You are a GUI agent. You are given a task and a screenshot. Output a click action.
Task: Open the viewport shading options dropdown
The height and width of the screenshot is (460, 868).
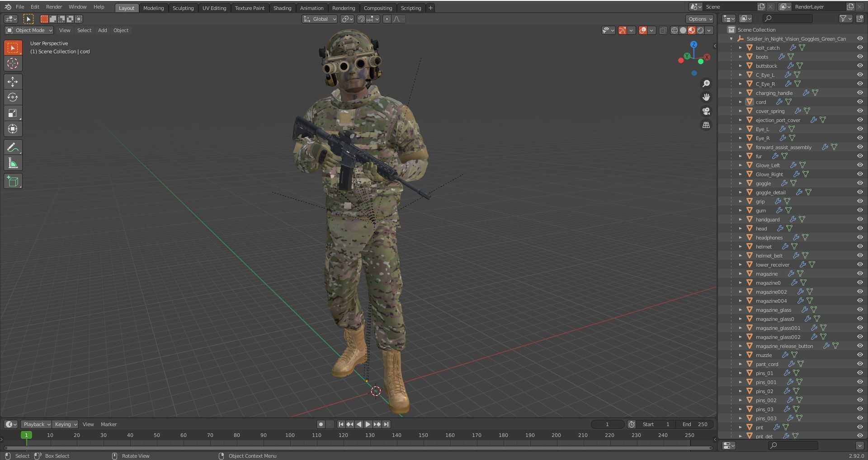709,30
